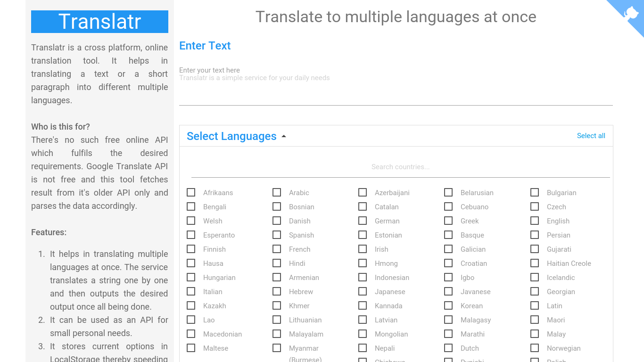644x362 pixels.
Task: Tick the Bosnian checkbox
Action: tap(277, 206)
